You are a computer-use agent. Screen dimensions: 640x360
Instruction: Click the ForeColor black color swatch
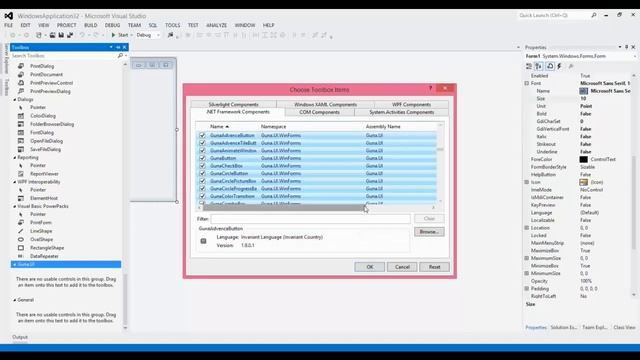584,160
